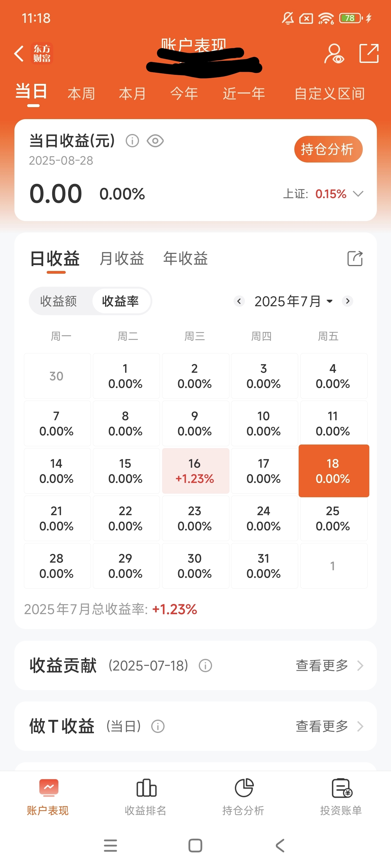Expand 查看更多 for 收益贡献
391x868 pixels.
coord(330,665)
